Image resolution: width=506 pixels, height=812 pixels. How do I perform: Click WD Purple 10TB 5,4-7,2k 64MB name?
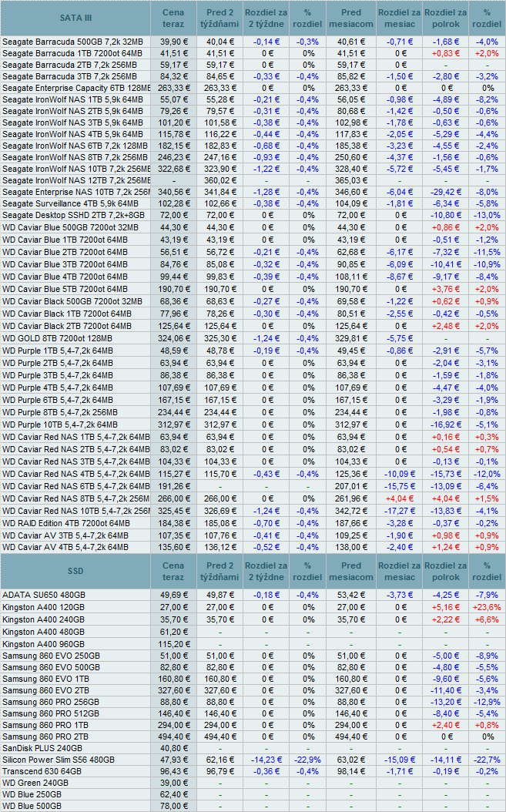pyautogui.click(x=60, y=424)
